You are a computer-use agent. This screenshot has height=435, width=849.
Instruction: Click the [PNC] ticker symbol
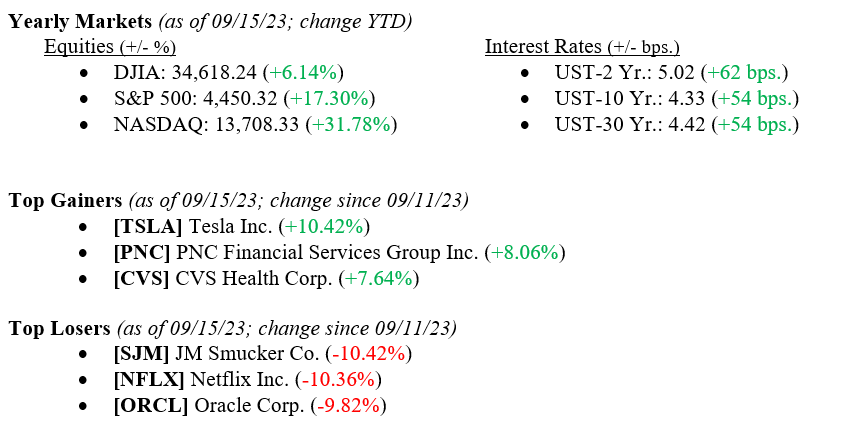coord(140,253)
